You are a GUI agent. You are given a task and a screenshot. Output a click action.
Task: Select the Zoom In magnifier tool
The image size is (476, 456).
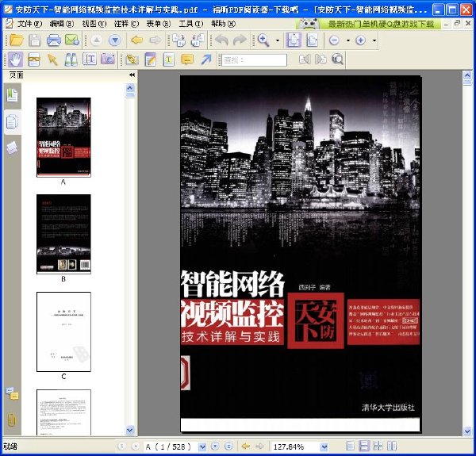click(x=263, y=40)
